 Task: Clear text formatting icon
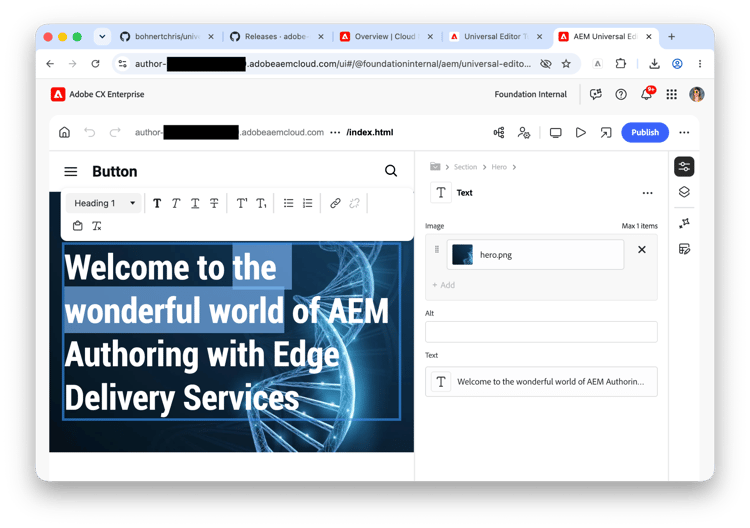coord(97,226)
